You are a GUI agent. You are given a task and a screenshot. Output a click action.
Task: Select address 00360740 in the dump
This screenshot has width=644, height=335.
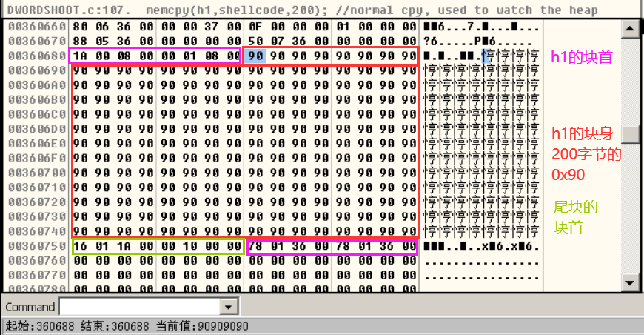click(x=37, y=231)
